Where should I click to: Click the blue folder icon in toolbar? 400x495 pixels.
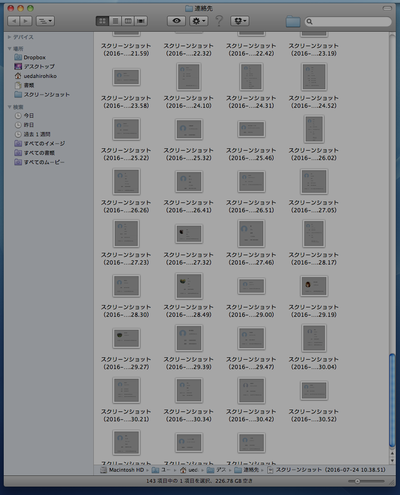[x=293, y=22]
